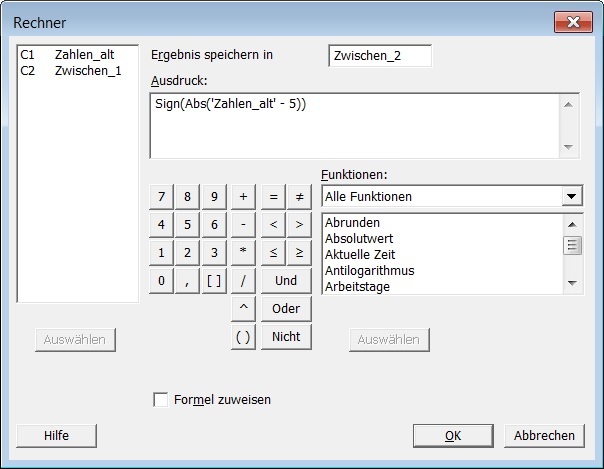Insert the greater-than operator
Viewport: 604px width, 469px height.
tap(299, 224)
